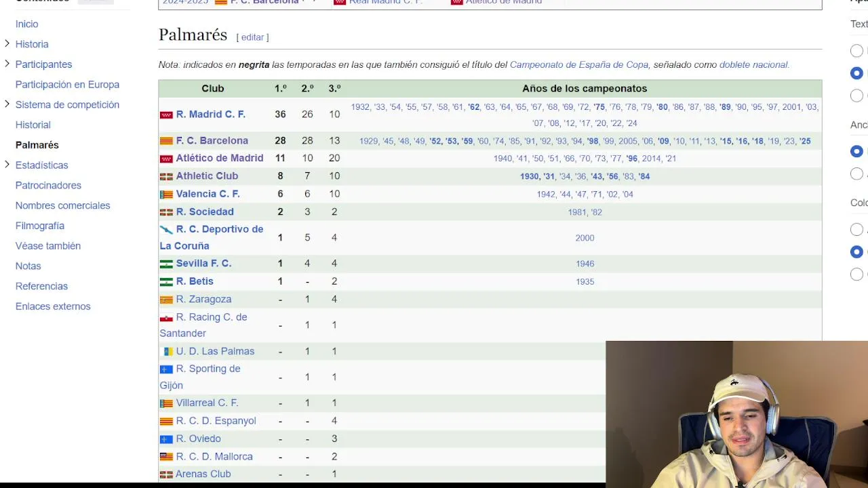
Task: Expand Sistema de competición in sidebar
Action: 7,104
